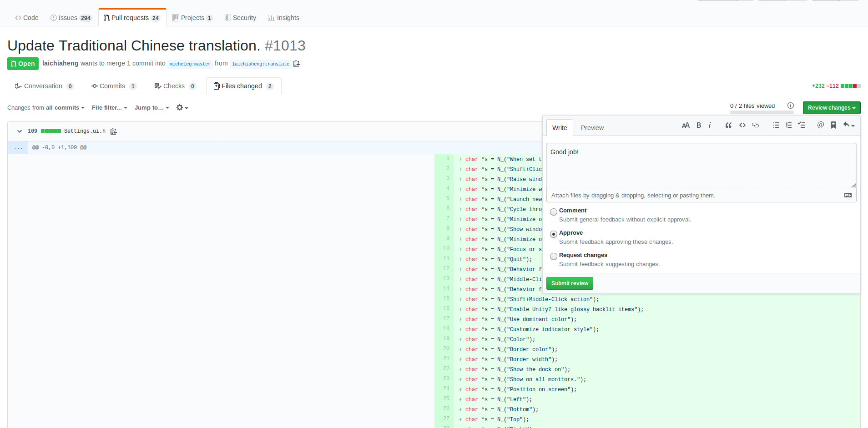868x428 pixels.
Task: Select the Approve review option
Action: click(554, 234)
